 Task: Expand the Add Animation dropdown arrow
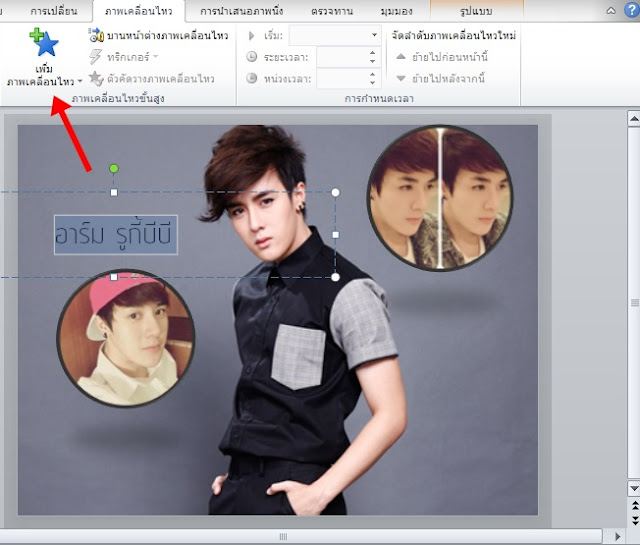coord(80,81)
